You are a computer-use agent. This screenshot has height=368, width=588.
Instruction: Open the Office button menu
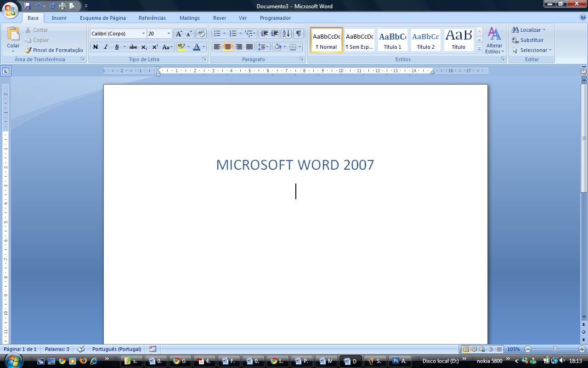point(10,10)
